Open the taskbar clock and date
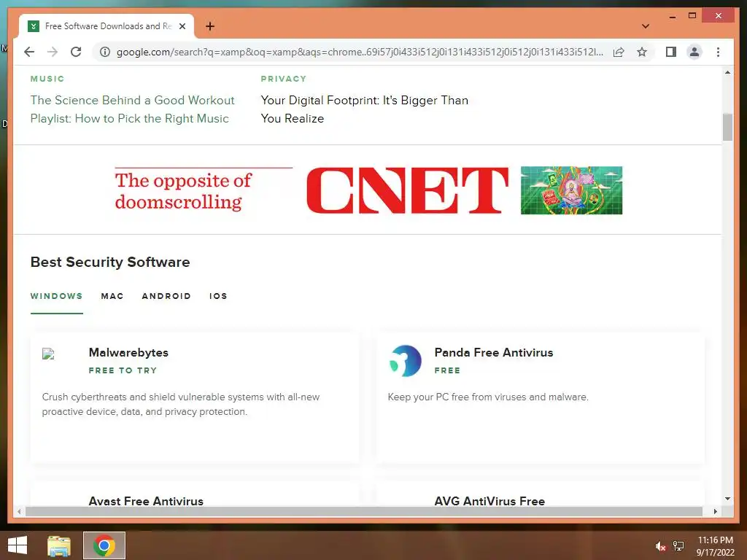Viewport: 747px width, 560px height. [x=715, y=545]
